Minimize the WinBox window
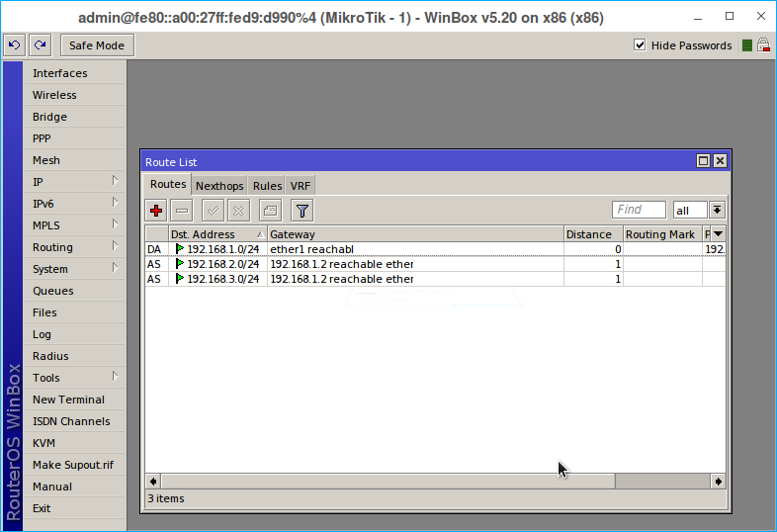 [698, 18]
